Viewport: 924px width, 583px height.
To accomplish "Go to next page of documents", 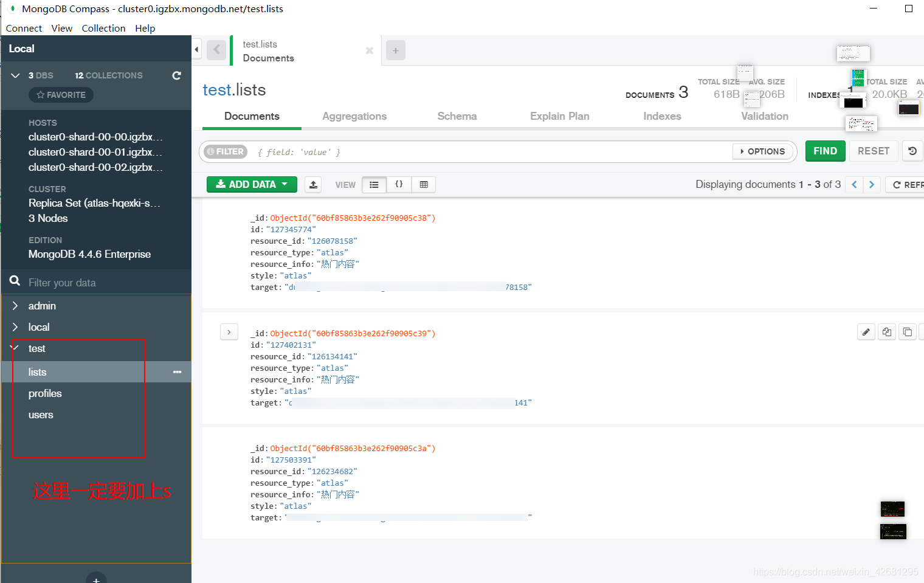I will pyautogui.click(x=872, y=184).
